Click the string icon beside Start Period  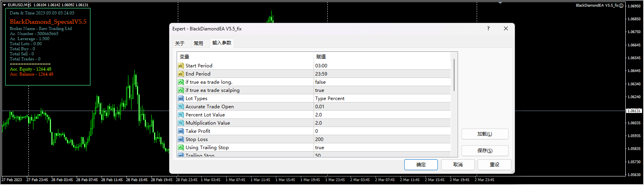[x=181, y=66]
